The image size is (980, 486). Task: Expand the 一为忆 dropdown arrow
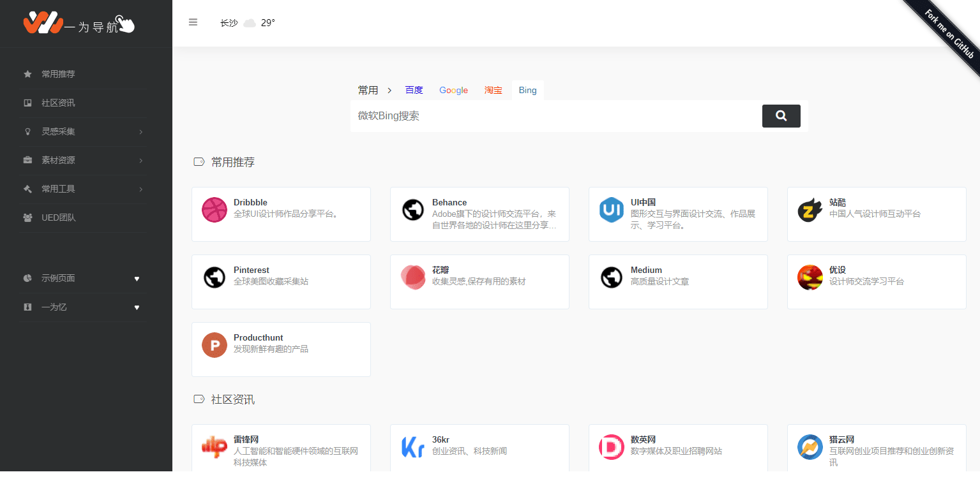[x=137, y=307]
